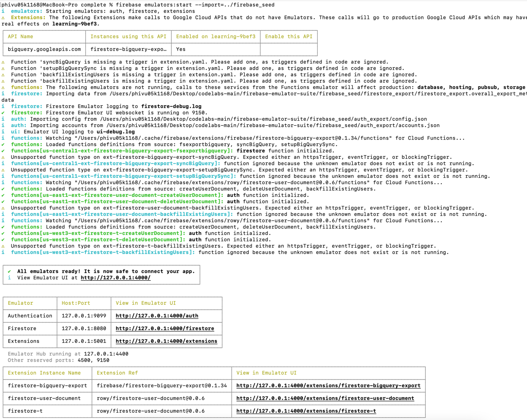Click the info icon beside View Emulator UI
527x420 pixels.
click(10, 278)
